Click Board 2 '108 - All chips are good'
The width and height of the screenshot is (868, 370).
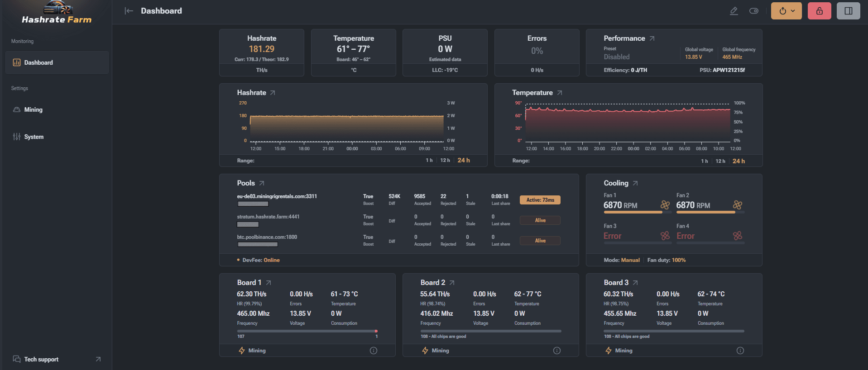tap(443, 337)
